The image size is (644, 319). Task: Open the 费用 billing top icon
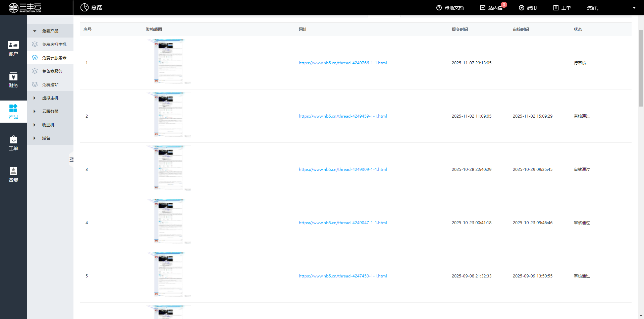coord(528,8)
